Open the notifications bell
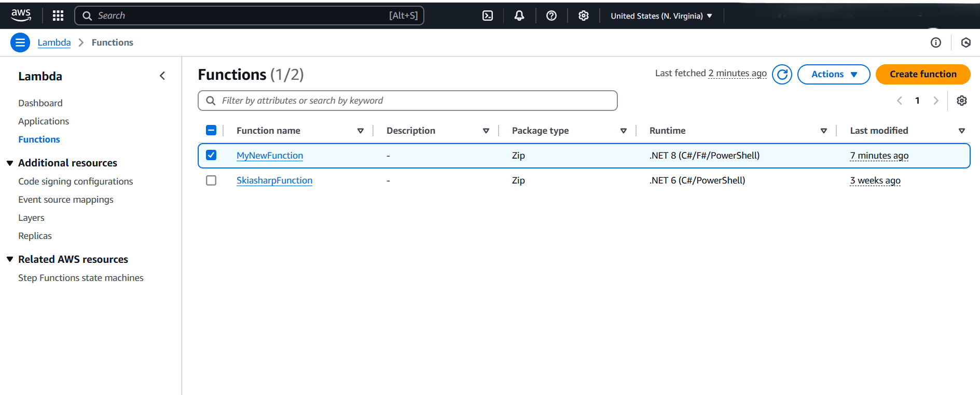Image resolution: width=980 pixels, height=395 pixels. pyautogui.click(x=519, y=16)
